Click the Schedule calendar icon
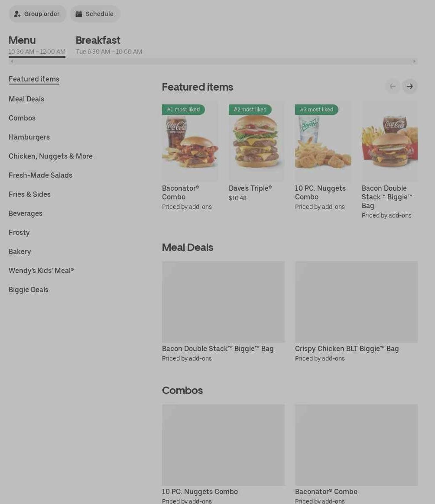This screenshot has width=435, height=504. click(79, 14)
